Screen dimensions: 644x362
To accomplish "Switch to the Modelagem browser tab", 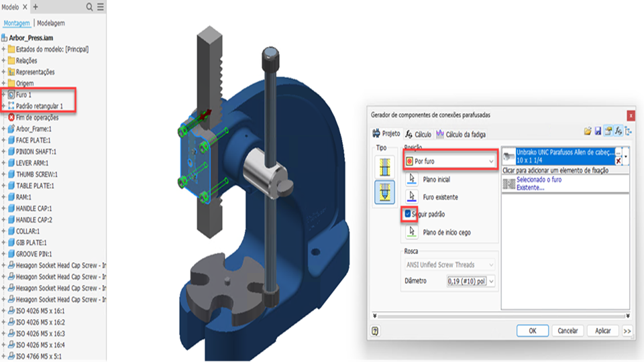I will click(x=51, y=23).
